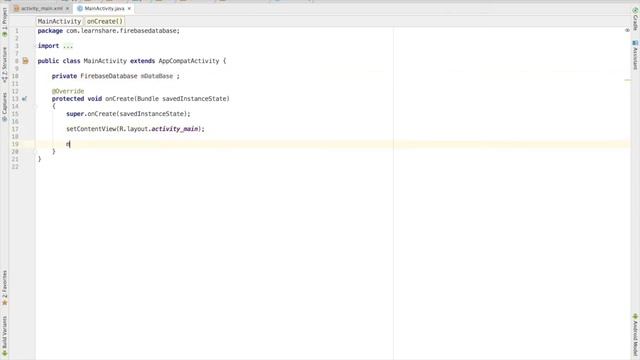Select the MainActivity.java editor tab
Image resolution: width=640 pixels, height=360 pixels.
(x=104, y=8)
